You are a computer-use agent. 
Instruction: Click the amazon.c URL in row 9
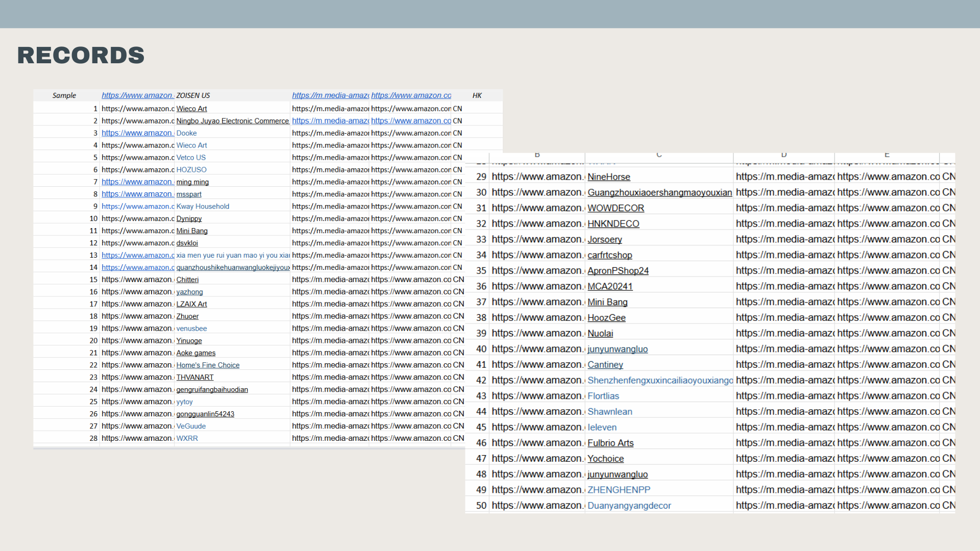pyautogui.click(x=138, y=207)
